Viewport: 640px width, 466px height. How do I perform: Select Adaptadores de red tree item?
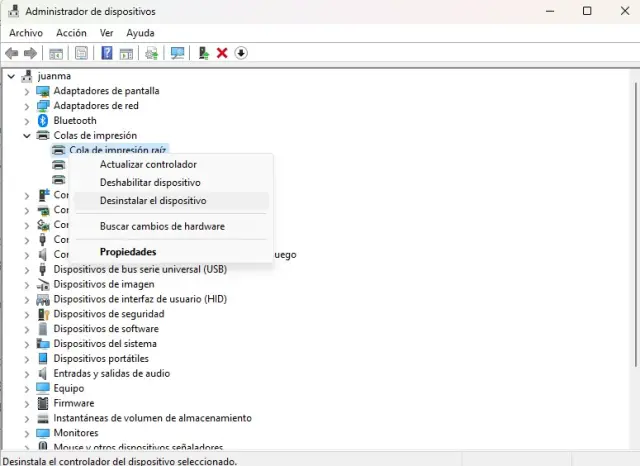click(95, 106)
